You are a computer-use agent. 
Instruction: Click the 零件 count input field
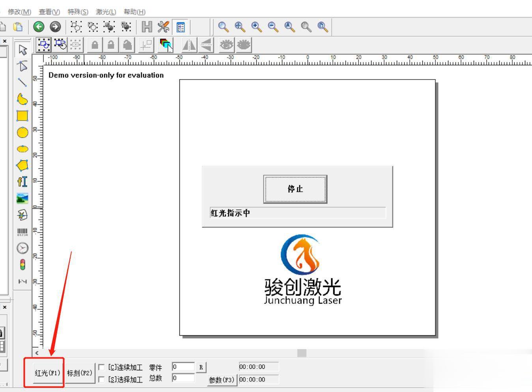coord(183,367)
